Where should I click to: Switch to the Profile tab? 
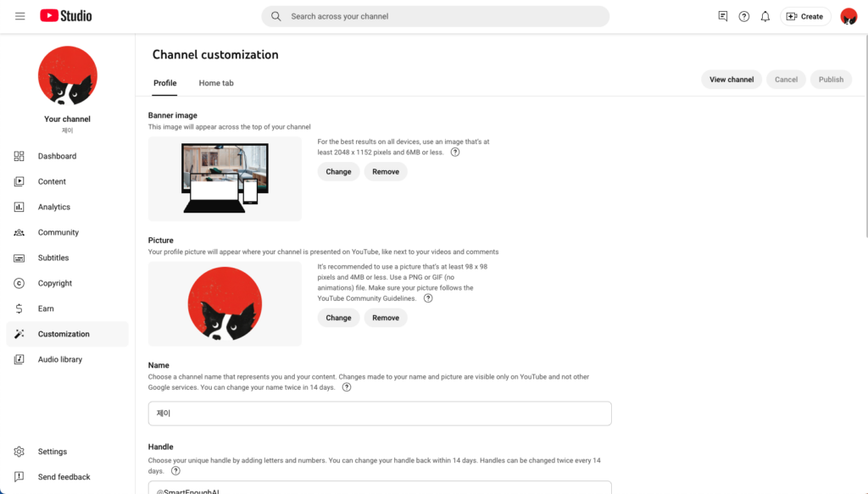pos(165,83)
